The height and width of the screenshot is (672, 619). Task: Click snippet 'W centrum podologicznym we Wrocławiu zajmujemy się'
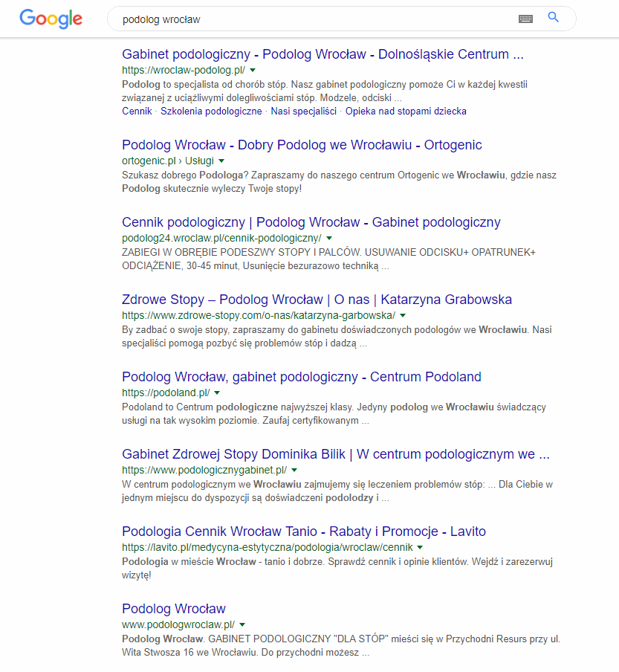337,491
